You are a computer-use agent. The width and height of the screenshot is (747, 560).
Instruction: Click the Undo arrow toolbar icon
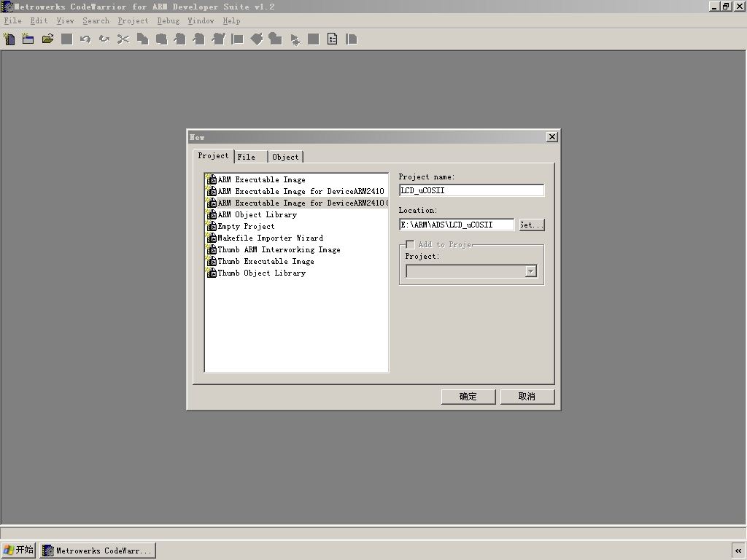pos(85,39)
